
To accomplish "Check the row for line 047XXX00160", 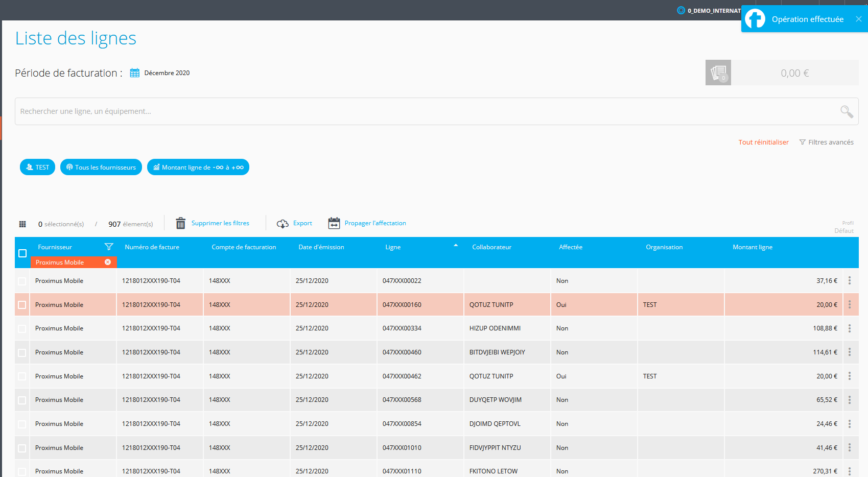I will (22, 305).
